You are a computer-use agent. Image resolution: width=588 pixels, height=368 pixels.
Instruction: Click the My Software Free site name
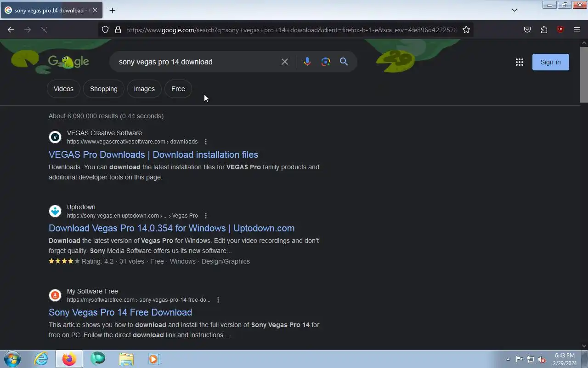[92, 291]
